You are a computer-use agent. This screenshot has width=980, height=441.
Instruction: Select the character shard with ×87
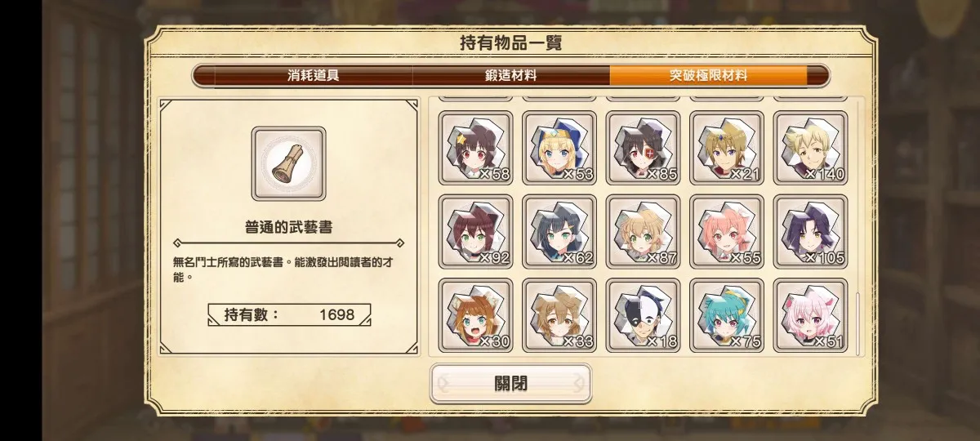click(644, 232)
